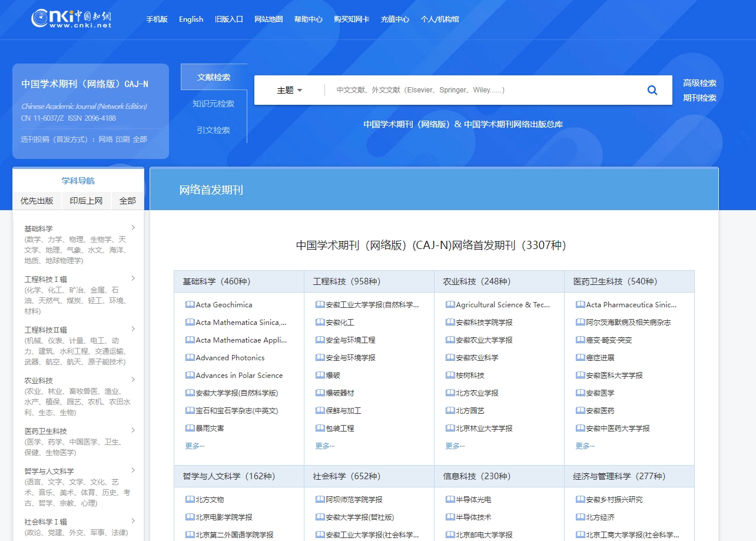Click the blue search magnifier icon
Image resolution: width=756 pixels, height=541 pixels.
(652, 90)
